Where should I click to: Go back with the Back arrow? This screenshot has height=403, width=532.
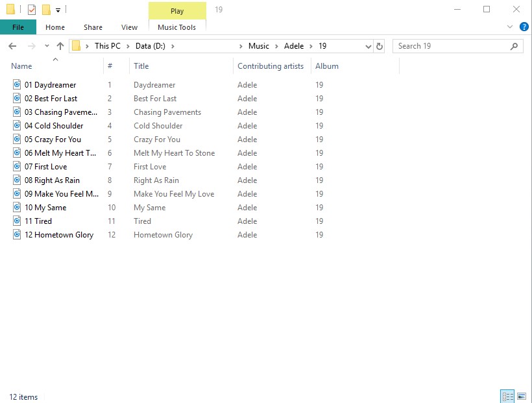click(12, 46)
